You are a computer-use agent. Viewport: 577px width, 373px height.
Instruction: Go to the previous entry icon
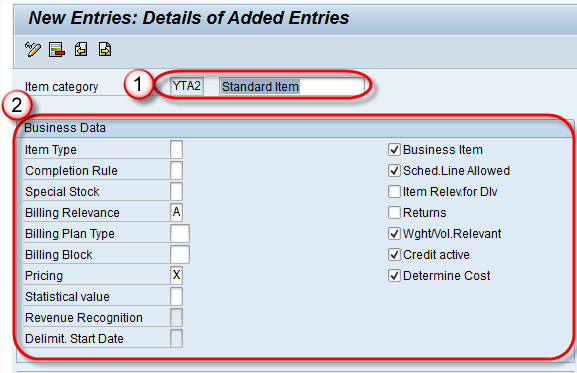pyautogui.click(x=81, y=49)
